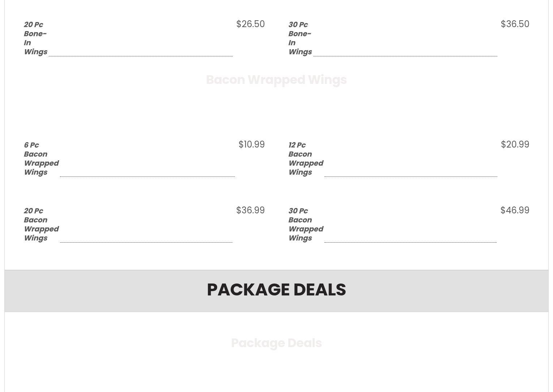553x392 pixels.
Task: Open the 30 Pc Bone-In Wings item
Action: (x=300, y=38)
